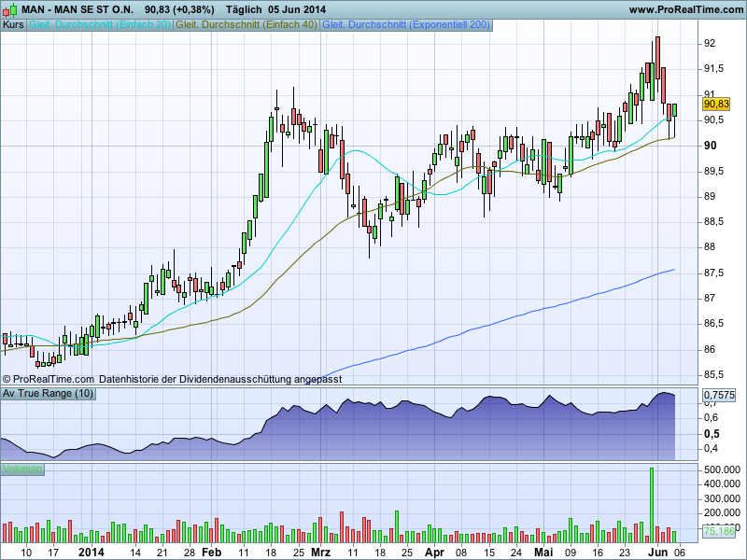Click the Apr month label on time axis
747x560 pixels.
point(434,553)
